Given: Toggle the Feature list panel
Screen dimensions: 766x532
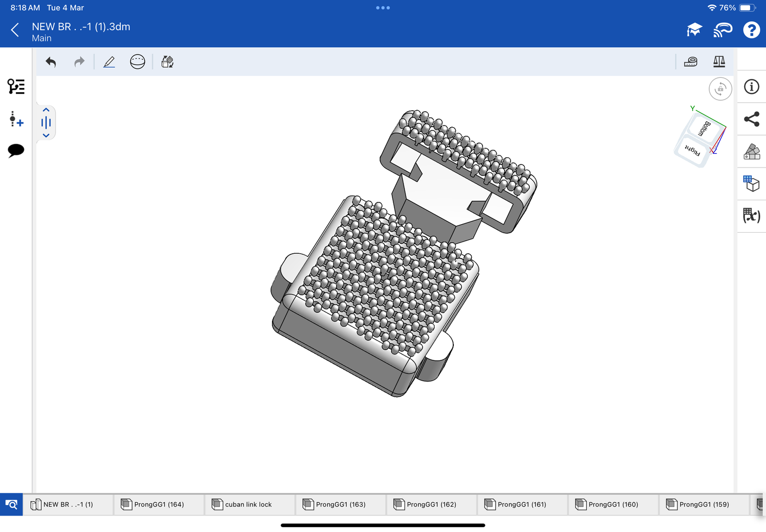Looking at the screenshot, I should click(x=16, y=86).
